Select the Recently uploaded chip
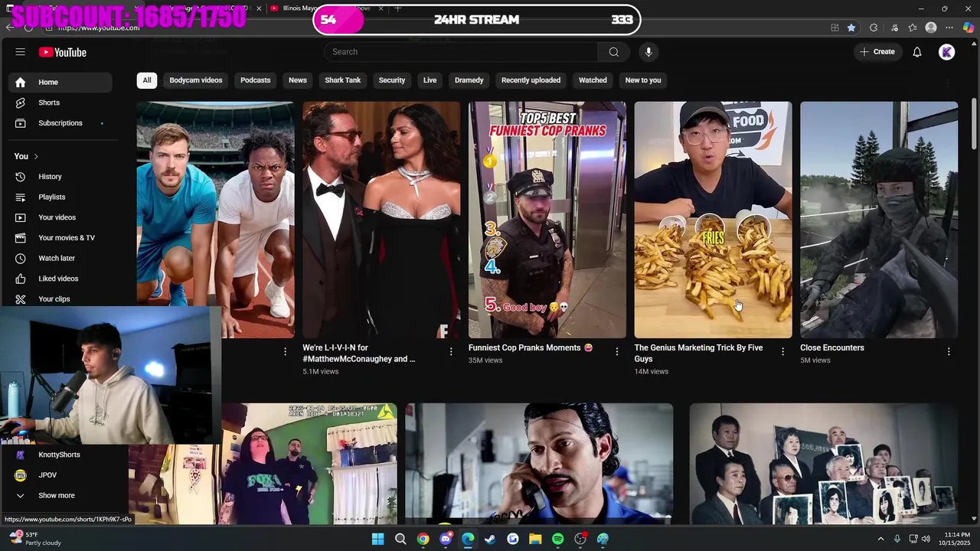 [531, 80]
